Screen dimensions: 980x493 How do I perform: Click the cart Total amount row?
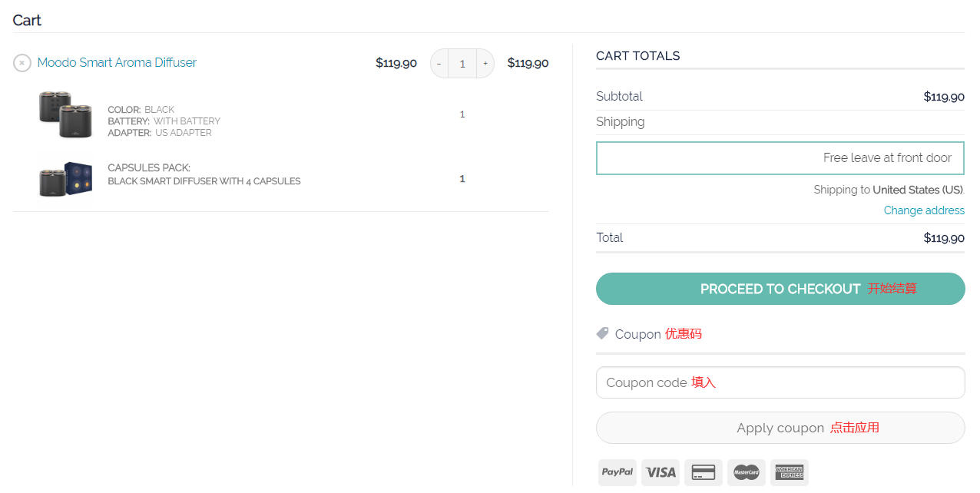click(x=780, y=238)
